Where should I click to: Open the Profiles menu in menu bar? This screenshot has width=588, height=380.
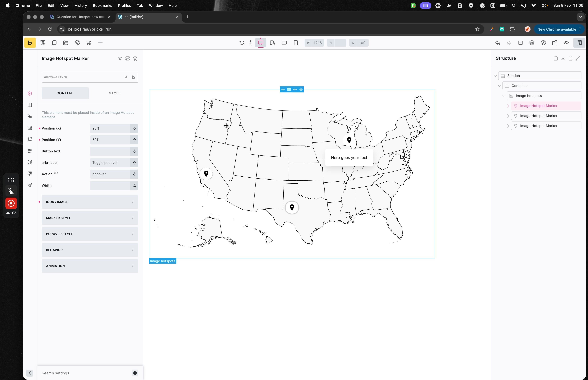pos(124,5)
